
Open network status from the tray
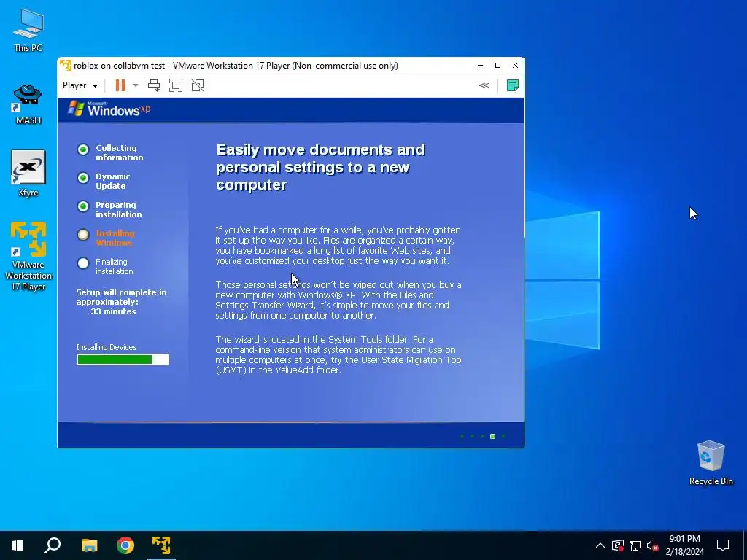tap(635, 545)
